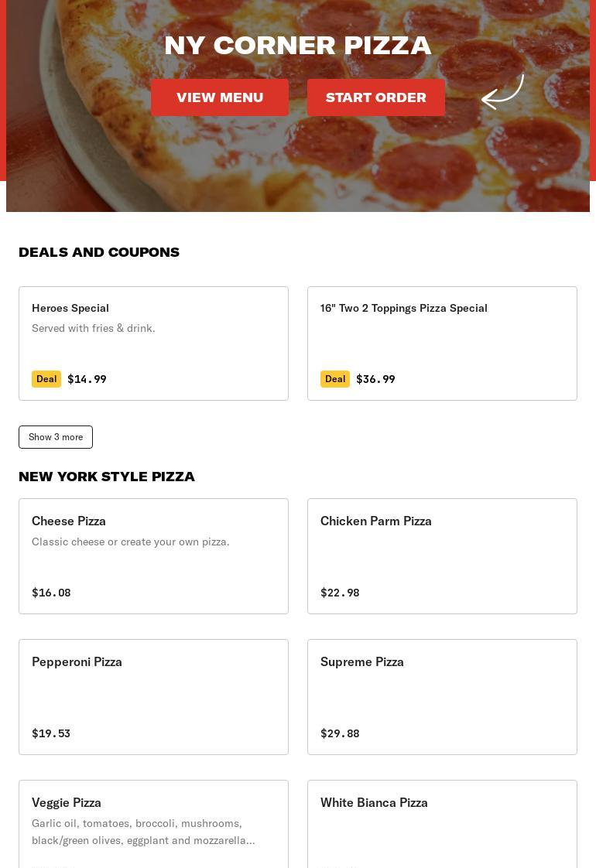The width and height of the screenshot is (596, 868).
Task: Click the Deal badge next to $36.99
Action: click(335, 379)
